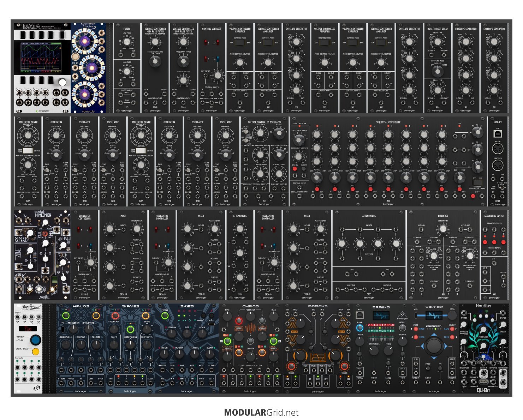The width and height of the screenshot is (523, 420).
Task: Flip red switch 3 on 992 Control Voltages
Action: coord(206,59)
